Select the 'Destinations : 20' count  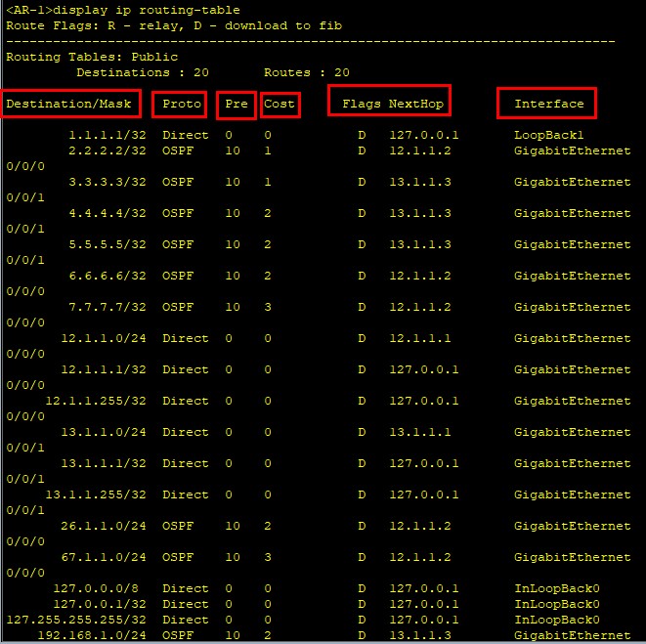(143, 72)
